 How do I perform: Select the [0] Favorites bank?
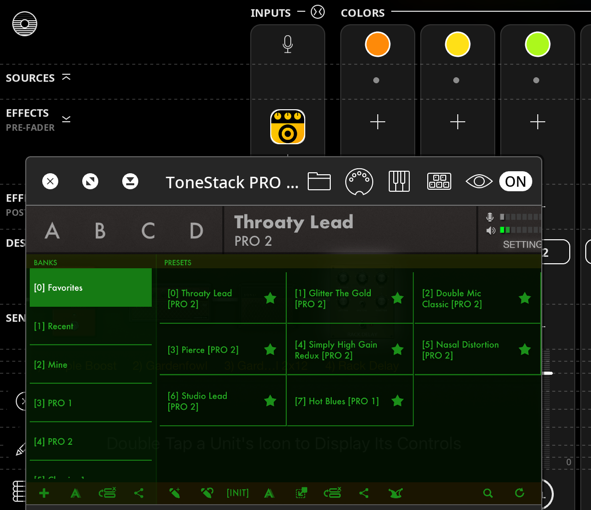pyautogui.click(x=90, y=288)
